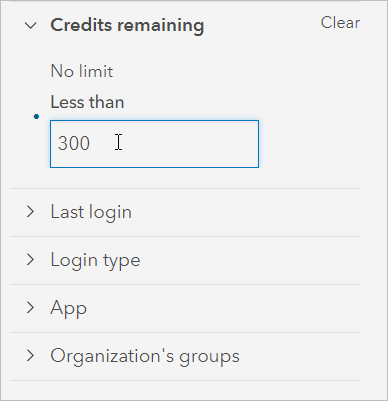Expand the Login type chevron arrow
The image size is (388, 401).
point(30,260)
